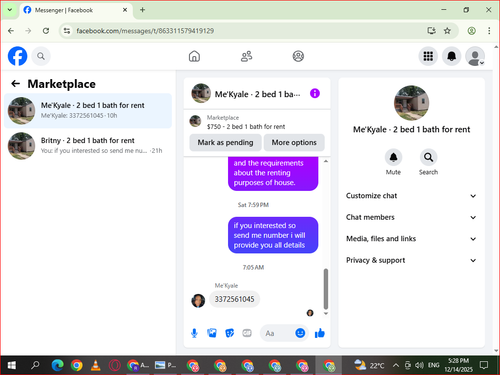Click the chat vertical scrollbar thumb

pos(326,289)
